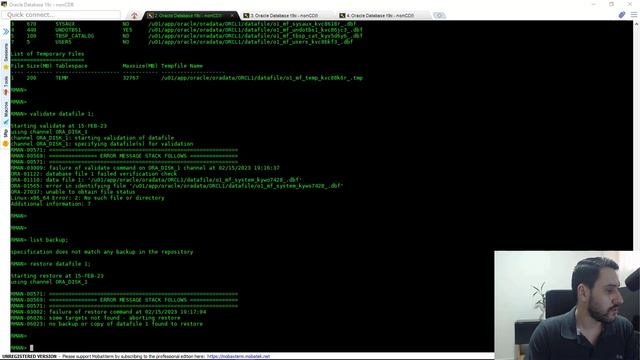Click the 'restore datafile 1;' command text
Image resolution: width=640 pixels, height=360 pixels.
60,264
